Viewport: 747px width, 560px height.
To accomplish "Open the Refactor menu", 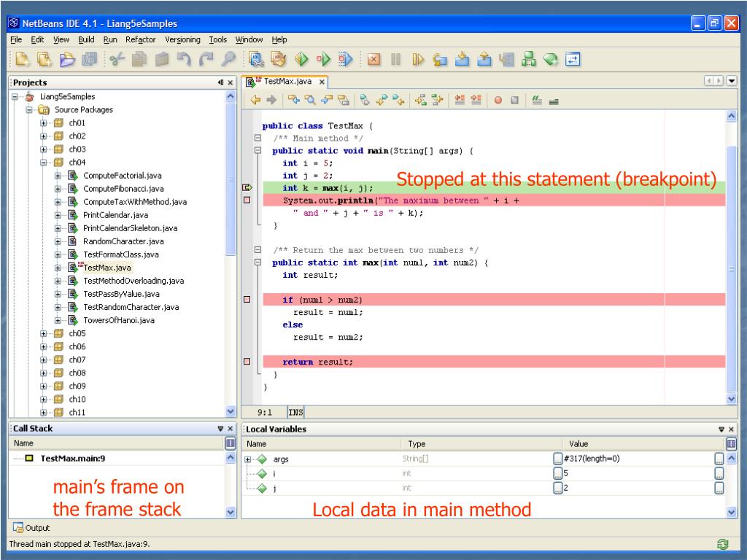I will (141, 39).
